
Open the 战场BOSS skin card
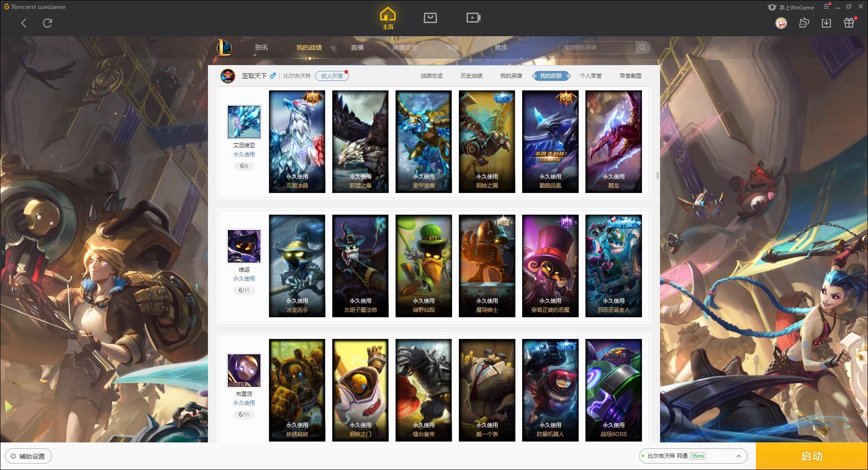(x=613, y=390)
